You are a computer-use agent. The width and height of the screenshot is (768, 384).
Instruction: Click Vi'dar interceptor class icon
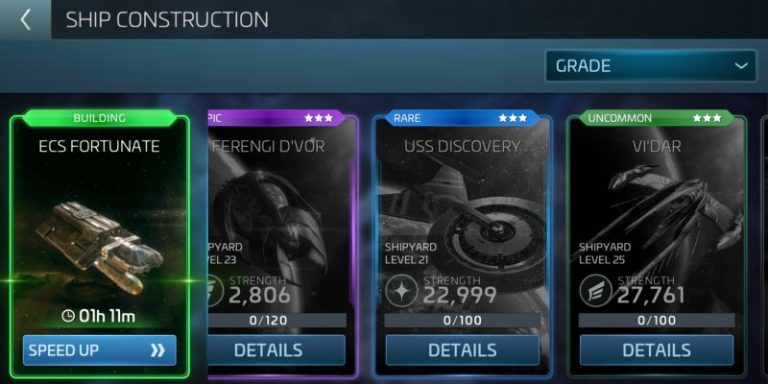pos(596,290)
